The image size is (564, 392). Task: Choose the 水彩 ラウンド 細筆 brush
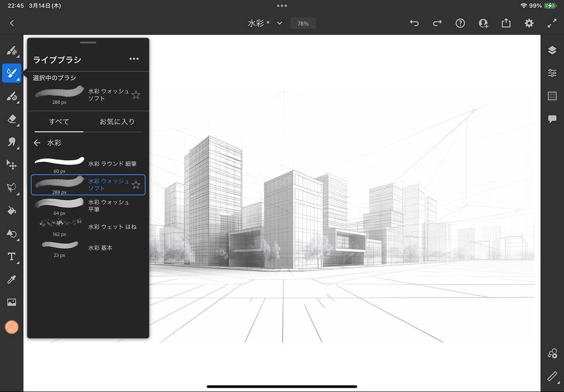(x=88, y=164)
